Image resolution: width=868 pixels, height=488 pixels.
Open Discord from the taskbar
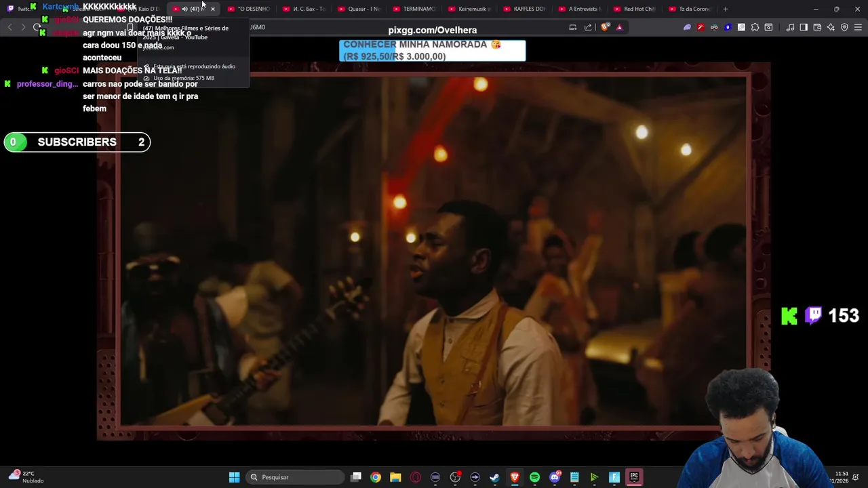[x=555, y=477]
